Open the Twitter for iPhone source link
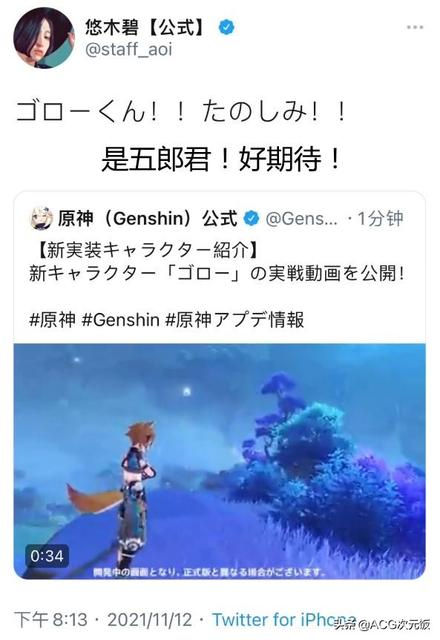The image size is (440, 640). tap(284, 620)
